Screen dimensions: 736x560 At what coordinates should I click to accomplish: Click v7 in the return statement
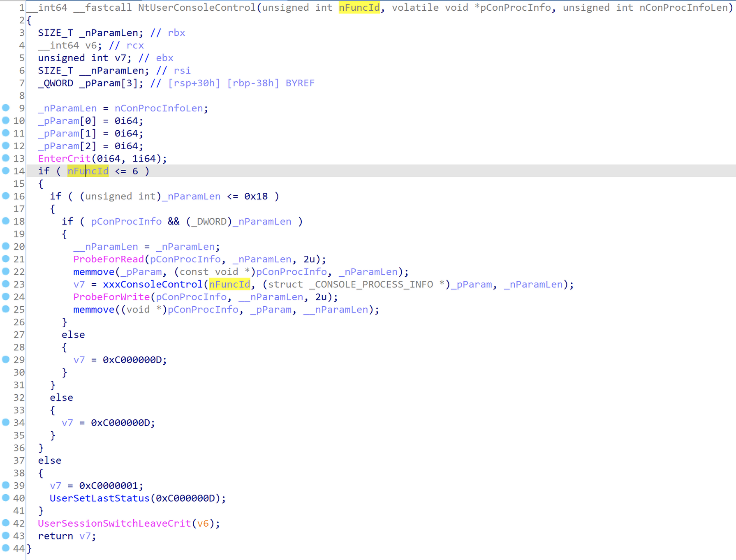point(85,536)
